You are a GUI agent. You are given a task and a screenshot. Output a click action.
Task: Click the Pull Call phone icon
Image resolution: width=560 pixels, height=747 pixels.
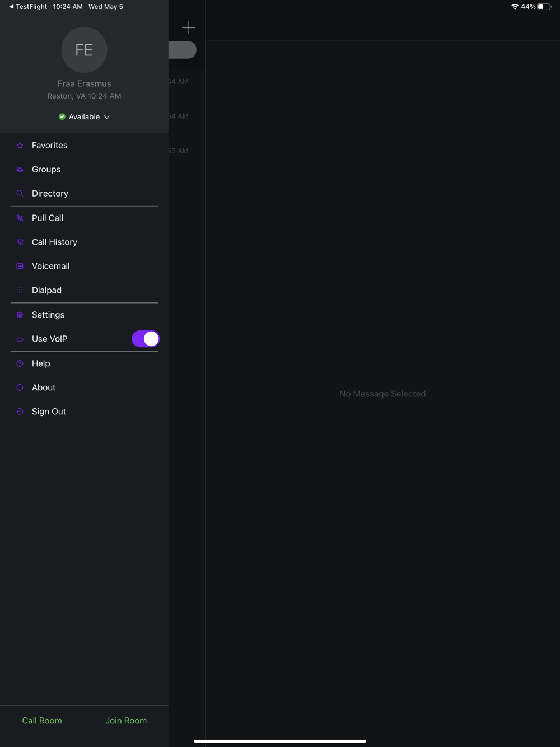coord(20,218)
